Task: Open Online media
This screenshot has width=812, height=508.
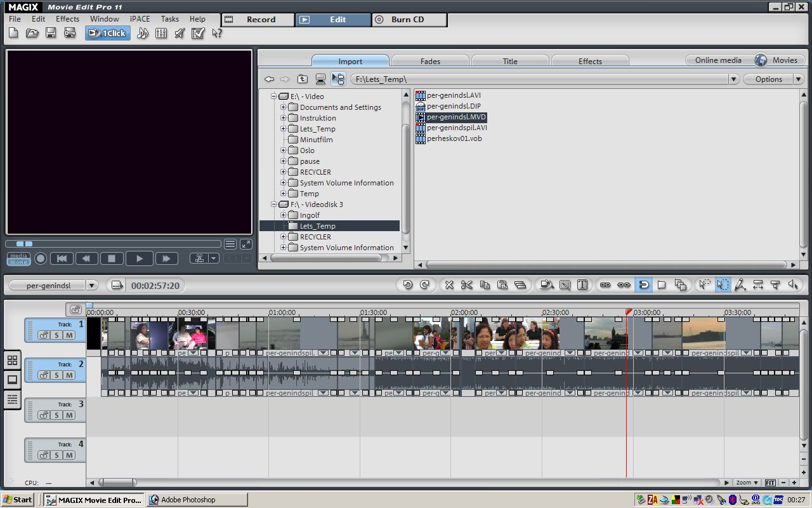Action: pyautogui.click(x=718, y=60)
